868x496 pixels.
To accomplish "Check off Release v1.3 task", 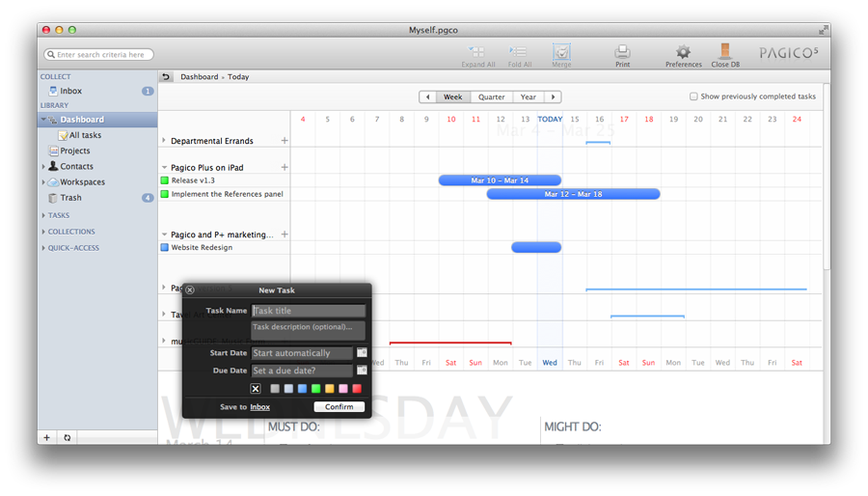I will tap(164, 180).
